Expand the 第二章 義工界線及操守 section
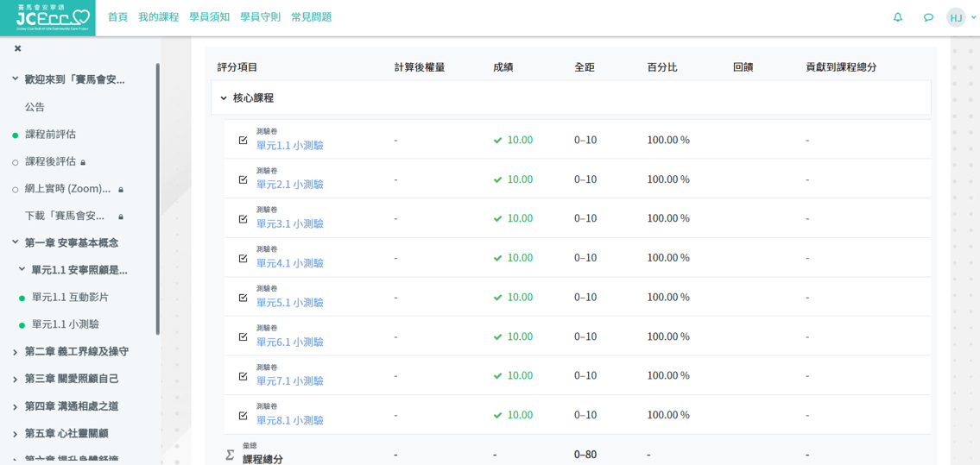980x465 pixels. click(16, 352)
